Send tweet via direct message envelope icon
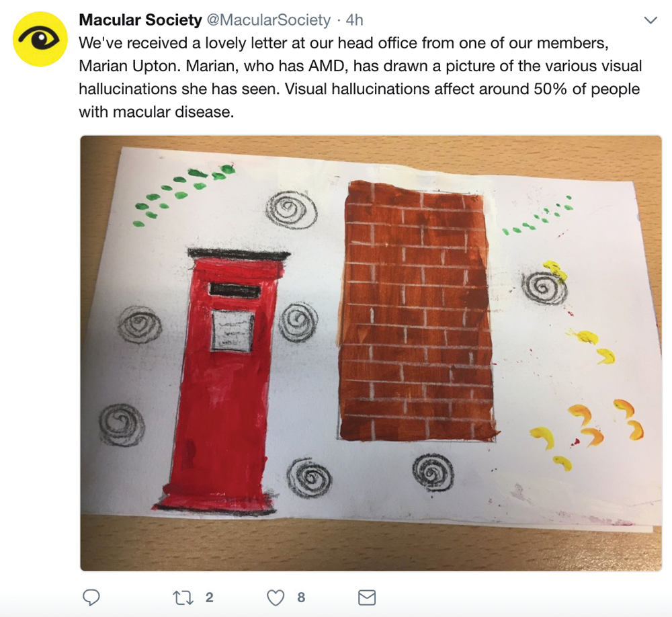This screenshot has width=672, height=617. [x=367, y=598]
